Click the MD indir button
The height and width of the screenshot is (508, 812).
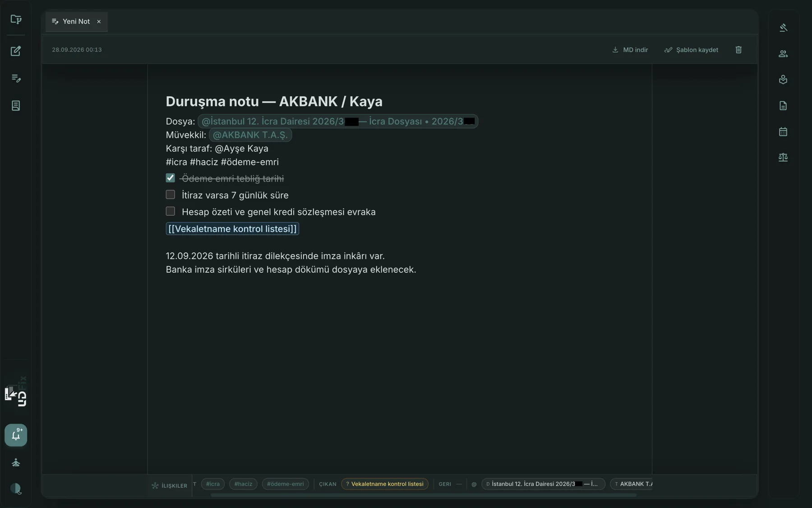[x=630, y=50]
